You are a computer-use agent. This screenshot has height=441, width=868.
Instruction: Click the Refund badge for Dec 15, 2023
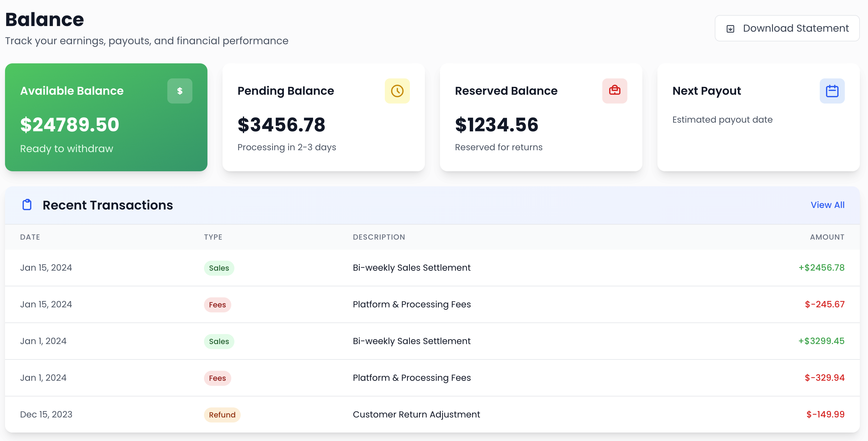tap(222, 415)
